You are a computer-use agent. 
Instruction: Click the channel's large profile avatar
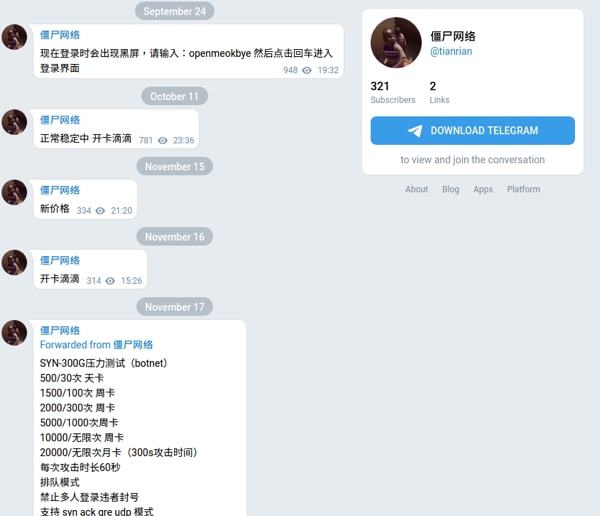(x=396, y=42)
